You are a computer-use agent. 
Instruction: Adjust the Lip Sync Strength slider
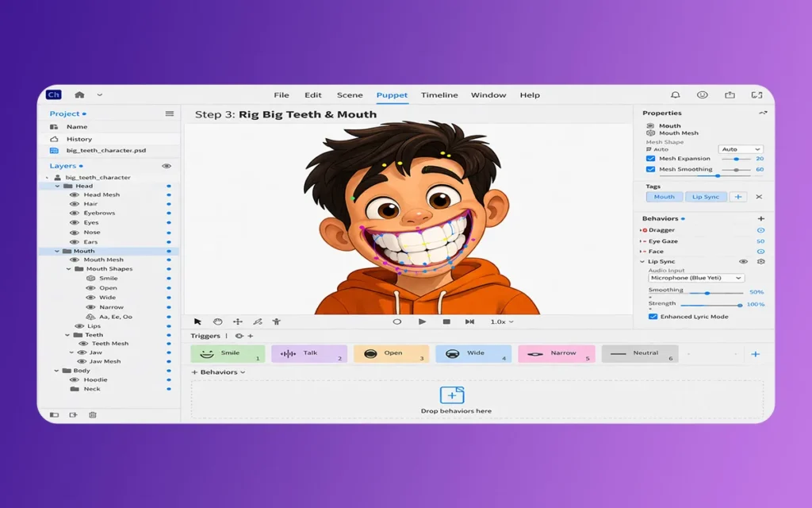tap(739, 305)
